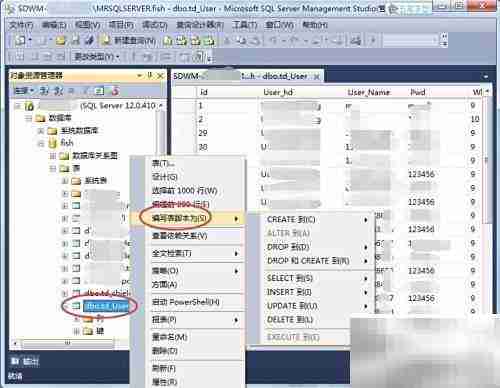This screenshot has width=500, height=388.
Task: Open the File (文件) menu
Action: click(x=21, y=25)
